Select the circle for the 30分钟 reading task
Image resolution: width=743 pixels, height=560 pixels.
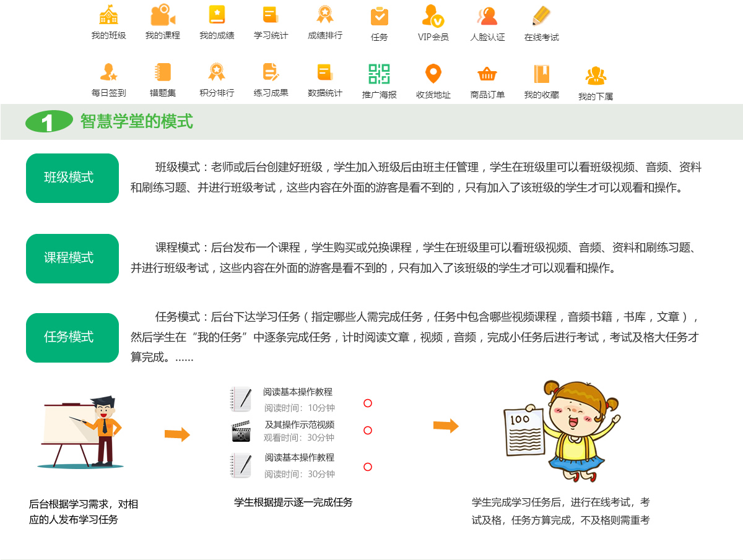pos(368,467)
